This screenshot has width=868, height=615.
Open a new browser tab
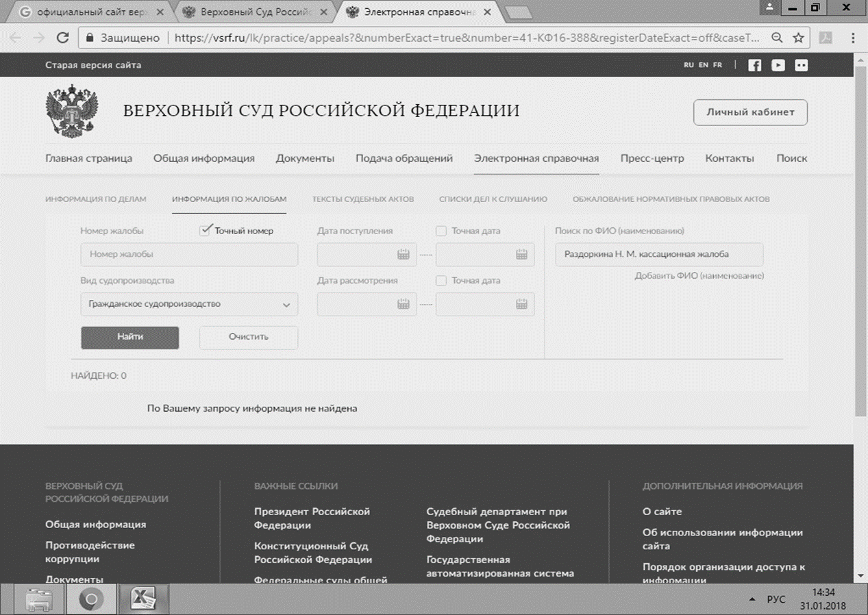pyautogui.click(x=518, y=12)
